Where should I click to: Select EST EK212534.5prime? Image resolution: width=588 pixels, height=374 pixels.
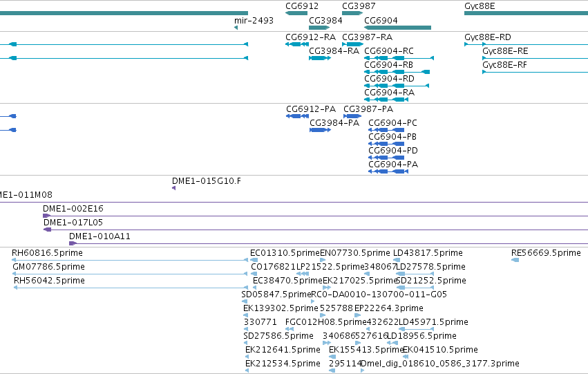pyautogui.click(x=283, y=364)
